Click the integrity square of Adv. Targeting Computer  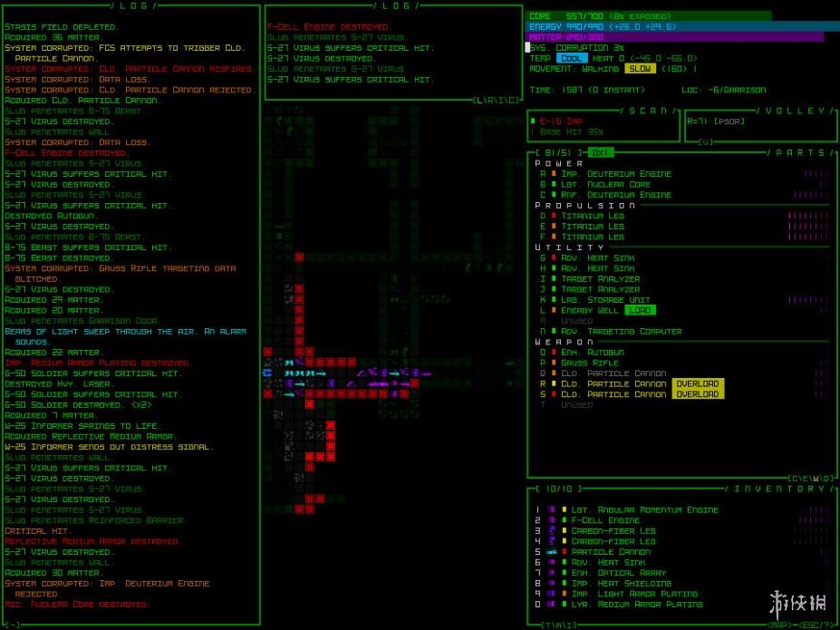coord(554,332)
